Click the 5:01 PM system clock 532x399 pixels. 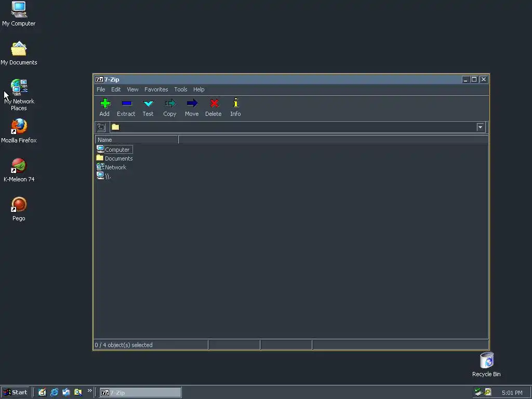click(x=512, y=393)
